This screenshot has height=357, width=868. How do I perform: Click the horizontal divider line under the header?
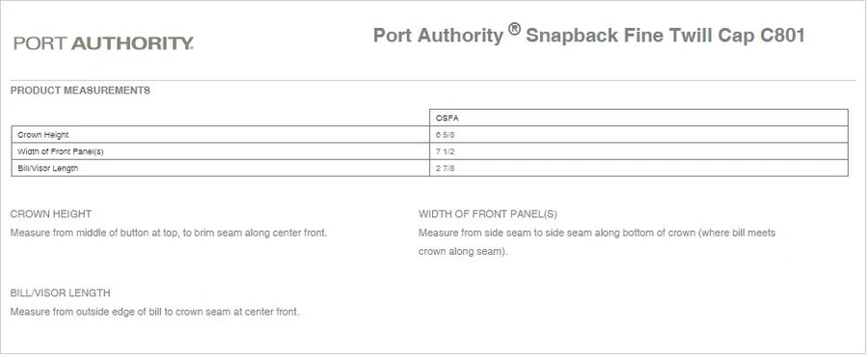coord(433,81)
